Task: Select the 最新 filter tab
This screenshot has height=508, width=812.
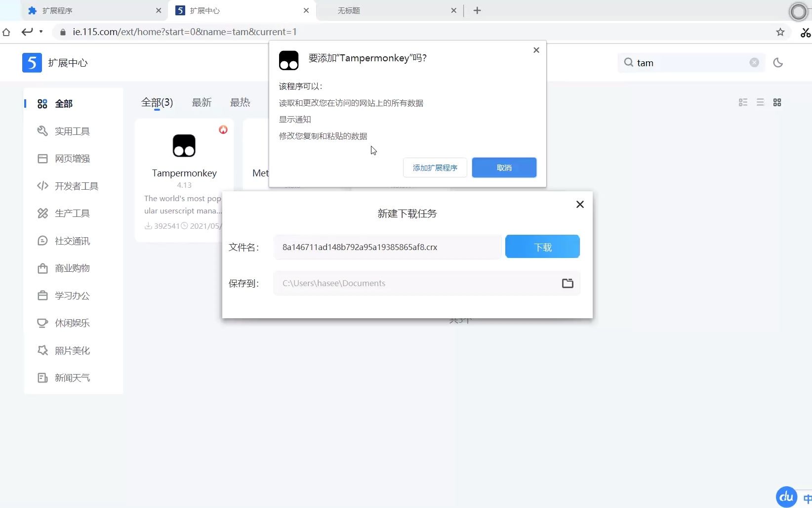Action: (202, 102)
